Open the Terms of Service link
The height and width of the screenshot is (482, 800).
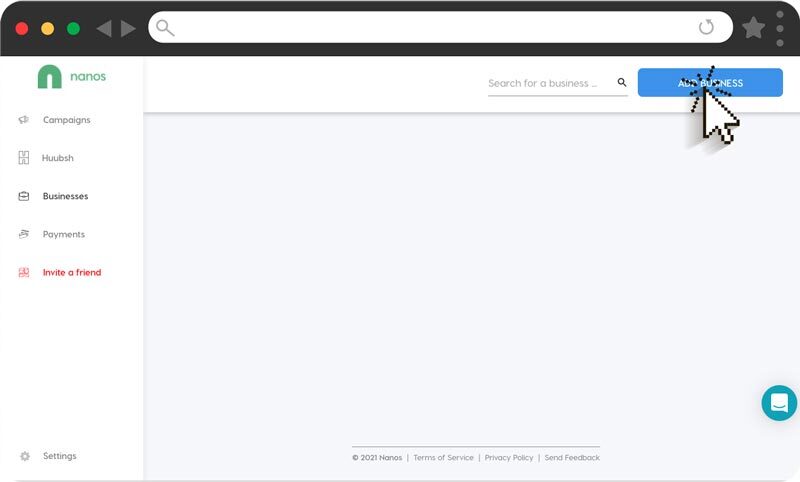point(443,458)
